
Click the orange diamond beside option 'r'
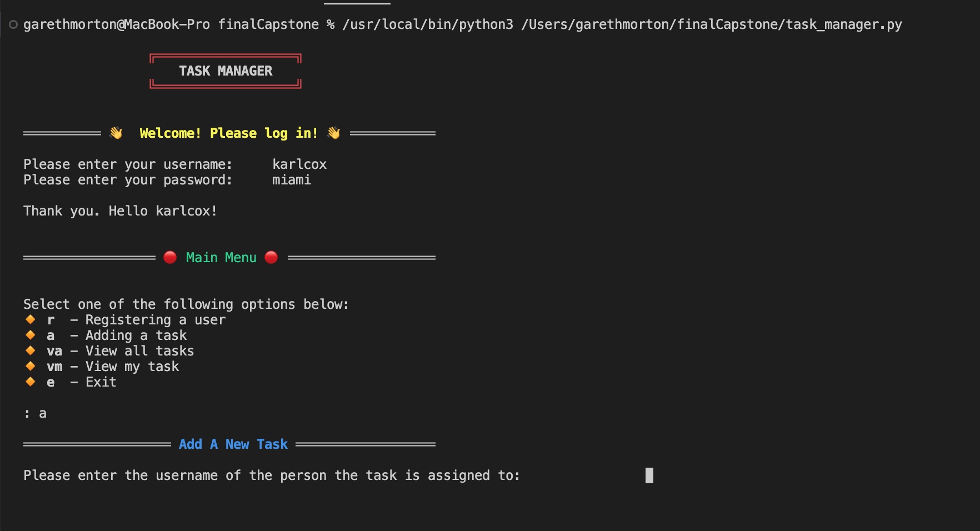tap(29, 319)
